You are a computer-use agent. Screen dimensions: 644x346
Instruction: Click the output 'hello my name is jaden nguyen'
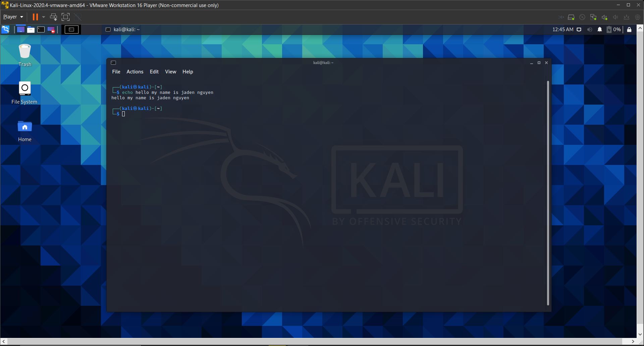[x=150, y=98]
